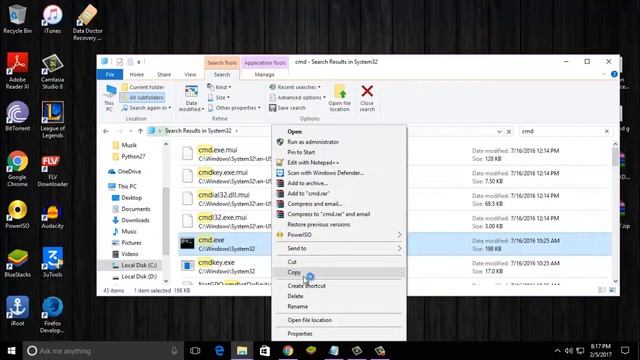Open Google Chrome desktop shortcut

17,169
